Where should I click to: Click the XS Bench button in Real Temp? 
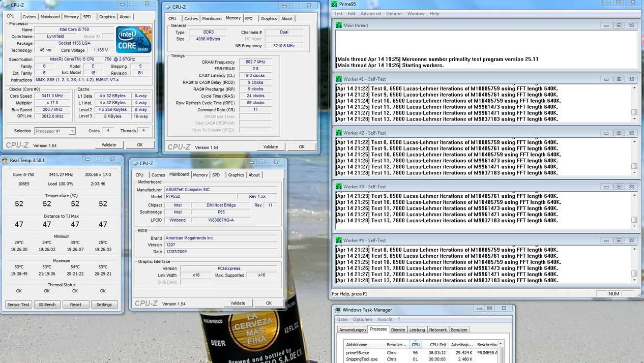(x=47, y=305)
